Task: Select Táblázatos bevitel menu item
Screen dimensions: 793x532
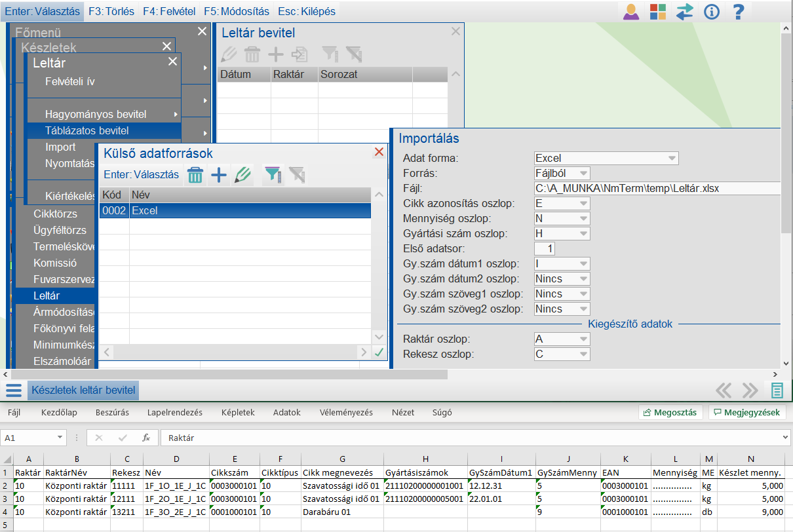Action: click(x=87, y=130)
